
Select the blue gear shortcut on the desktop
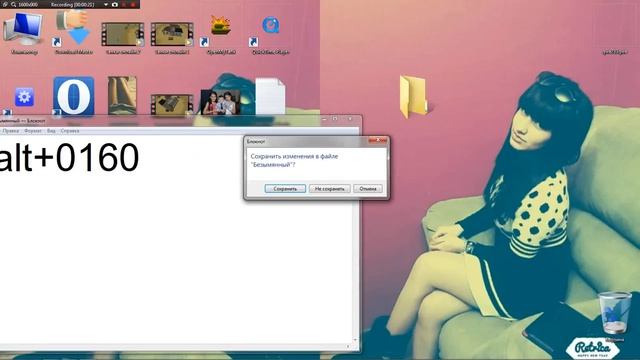pos(24,97)
